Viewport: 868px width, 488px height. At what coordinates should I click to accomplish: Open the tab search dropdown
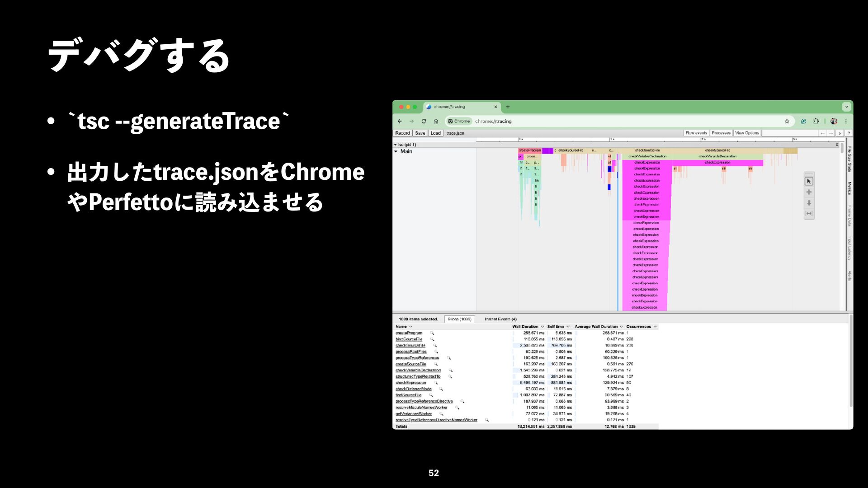click(846, 107)
